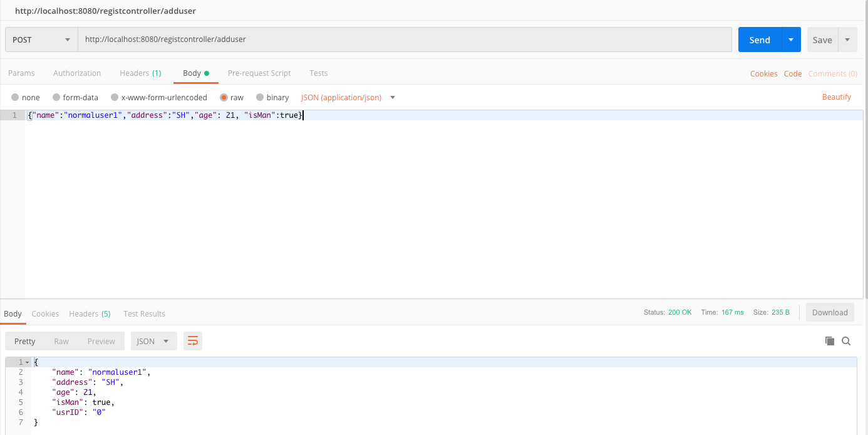Select the none body type
The height and width of the screenshot is (435, 868).
tap(26, 98)
